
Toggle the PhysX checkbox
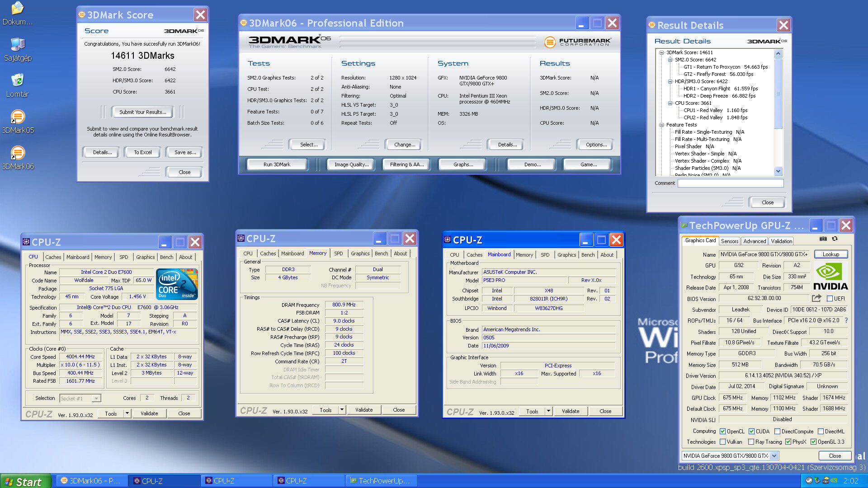(788, 442)
